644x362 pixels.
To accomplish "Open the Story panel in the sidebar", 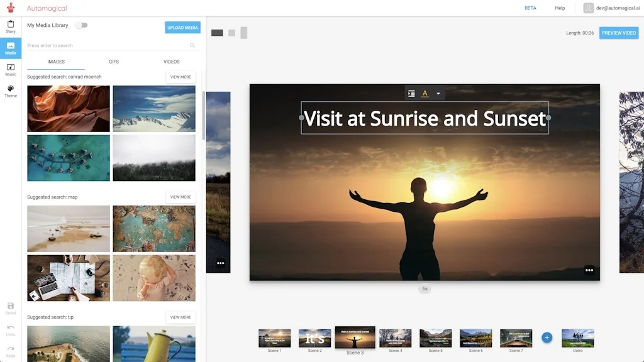I will (x=11, y=26).
